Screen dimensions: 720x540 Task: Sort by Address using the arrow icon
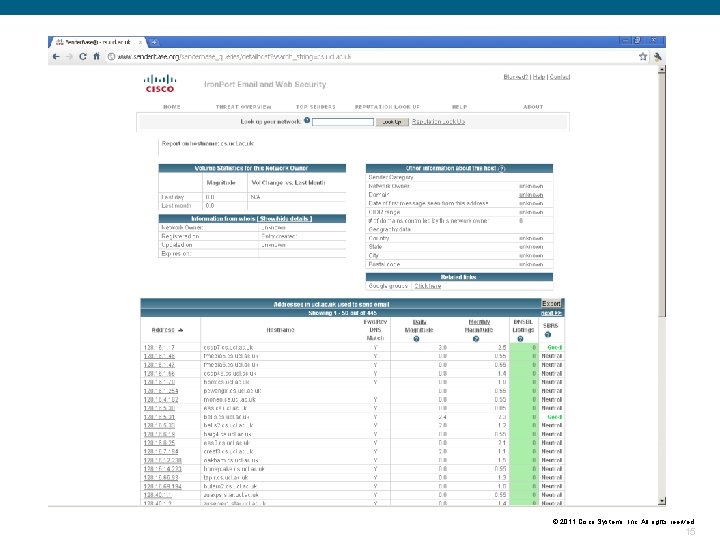[x=181, y=330]
